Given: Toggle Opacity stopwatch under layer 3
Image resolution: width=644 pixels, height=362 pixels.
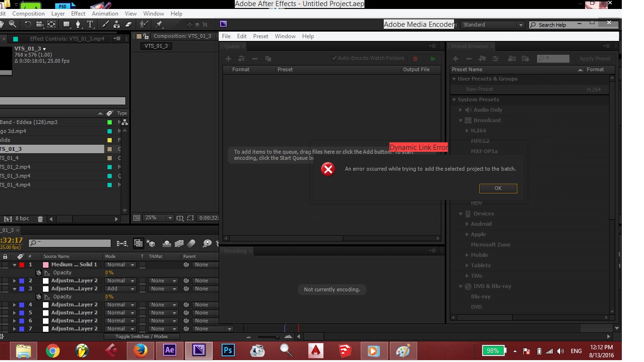Looking at the screenshot, I should 39,296.
